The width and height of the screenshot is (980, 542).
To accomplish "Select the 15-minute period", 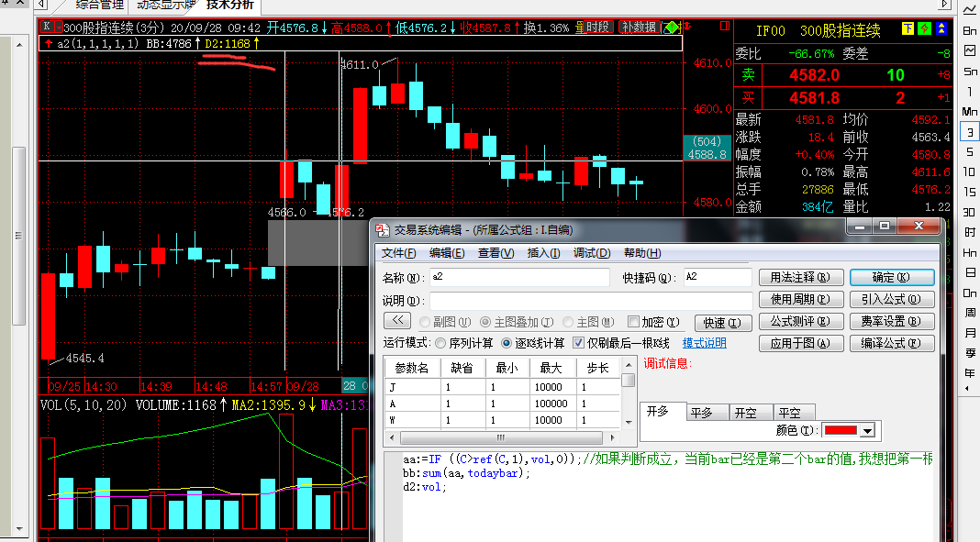I will coord(969,192).
